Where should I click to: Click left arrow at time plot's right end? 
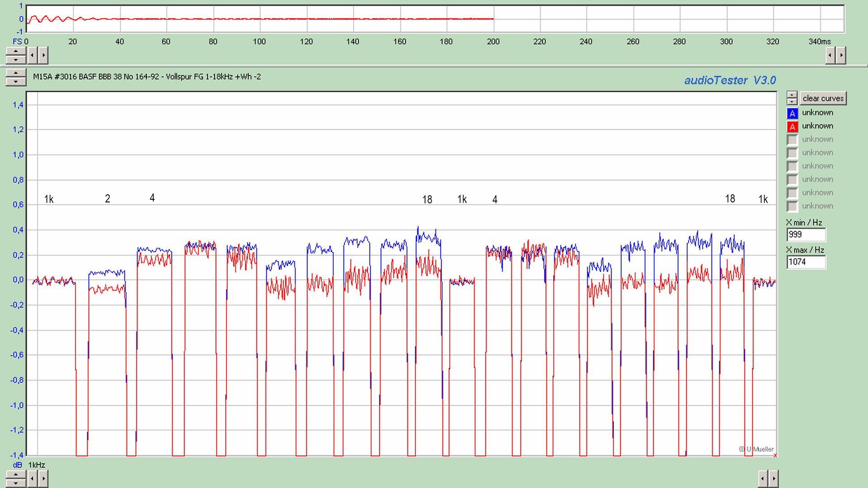click(830, 56)
